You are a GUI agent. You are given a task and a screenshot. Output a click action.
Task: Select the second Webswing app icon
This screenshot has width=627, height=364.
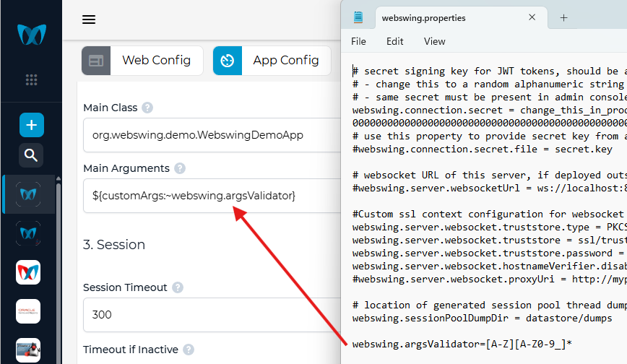pos(28,233)
